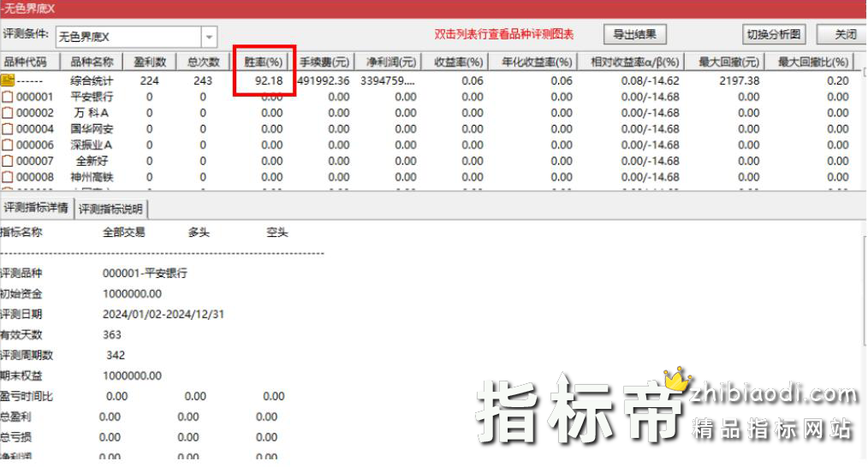Tick the checkbox for 000002 万科A
Screen dimensions: 868x467
(7, 113)
